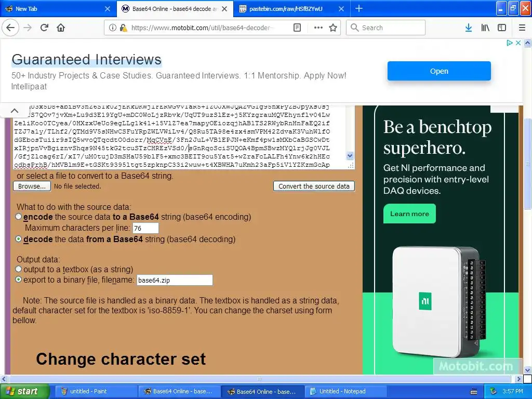Click the AdChoices triangle icon
Screen dimensions: 532x399
(509, 43)
